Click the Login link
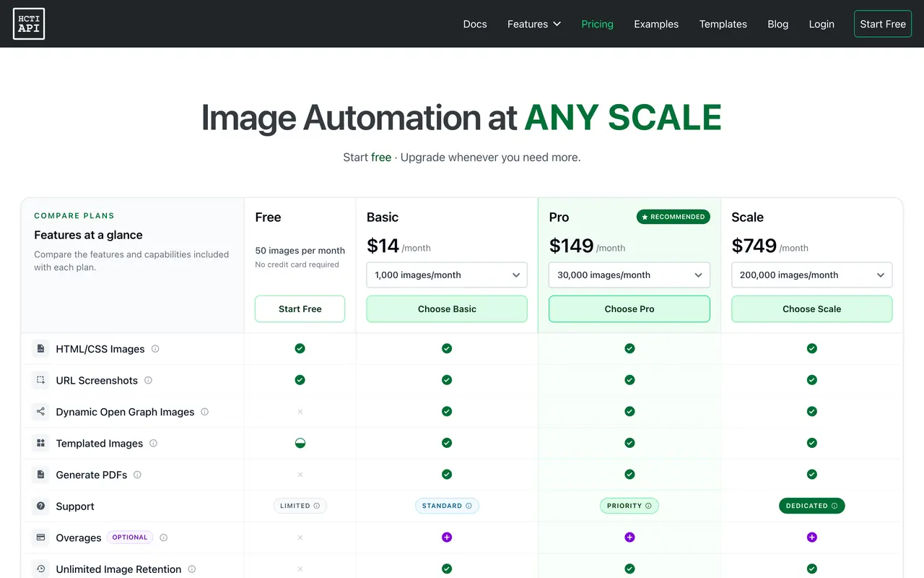This screenshot has height=578, width=924. click(x=821, y=24)
